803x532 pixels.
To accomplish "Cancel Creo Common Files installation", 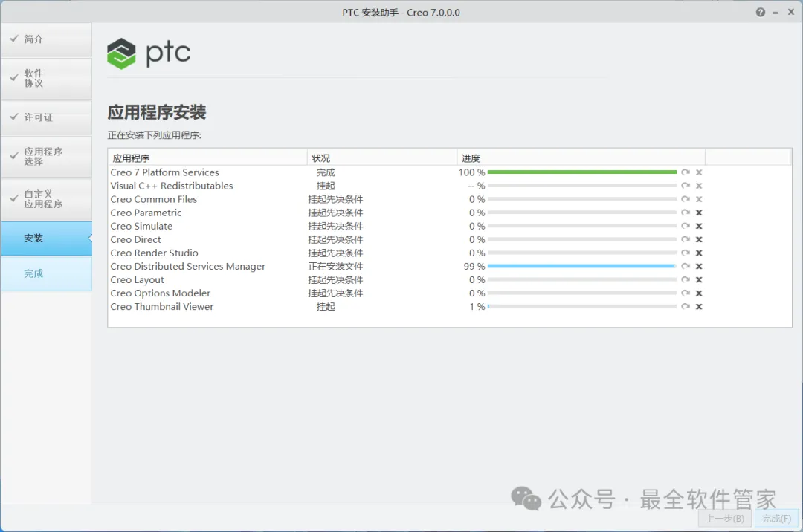I will click(699, 199).
